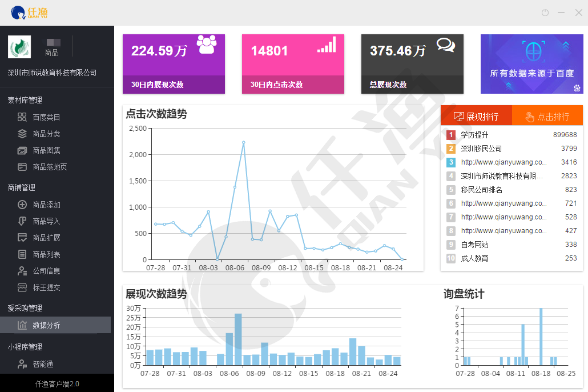Click the company logo avatar
The width and height of the screenshot is (588, 392).
19,47
